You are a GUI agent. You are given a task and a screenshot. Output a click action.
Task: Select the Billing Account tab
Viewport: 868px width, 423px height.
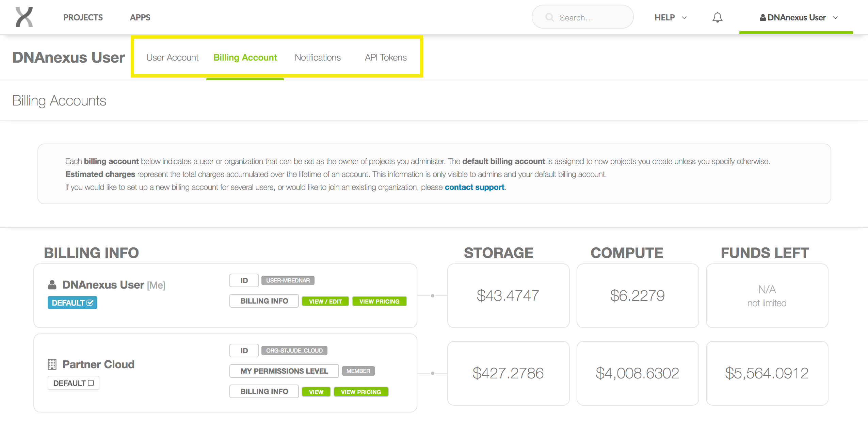pyautogui.click(x=245, y=58)
